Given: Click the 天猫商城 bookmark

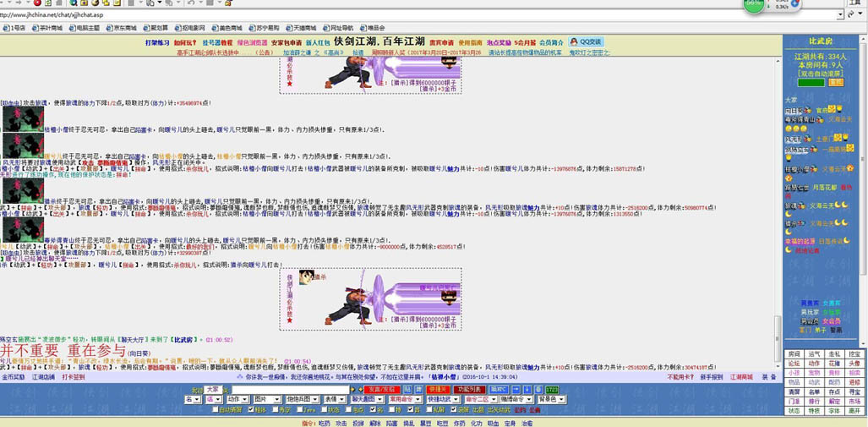Looking at the screenshot, I should 301,28.
